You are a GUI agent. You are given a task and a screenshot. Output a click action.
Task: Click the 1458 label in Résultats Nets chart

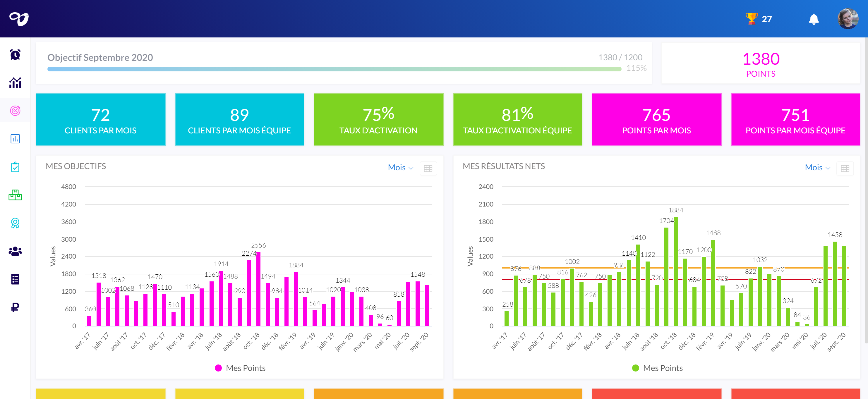pos(835,234)
